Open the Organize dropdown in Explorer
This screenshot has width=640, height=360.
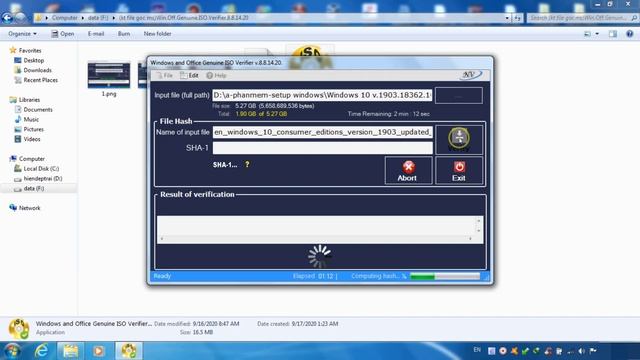[22, 34]
